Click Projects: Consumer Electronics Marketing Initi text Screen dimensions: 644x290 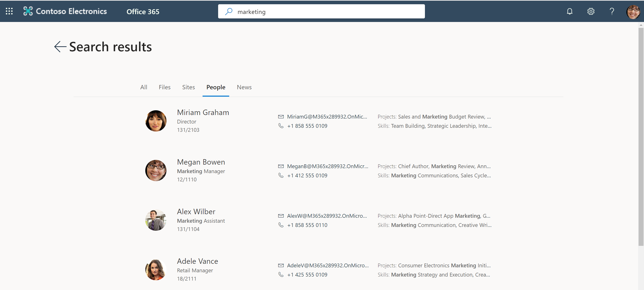(434, 265)
